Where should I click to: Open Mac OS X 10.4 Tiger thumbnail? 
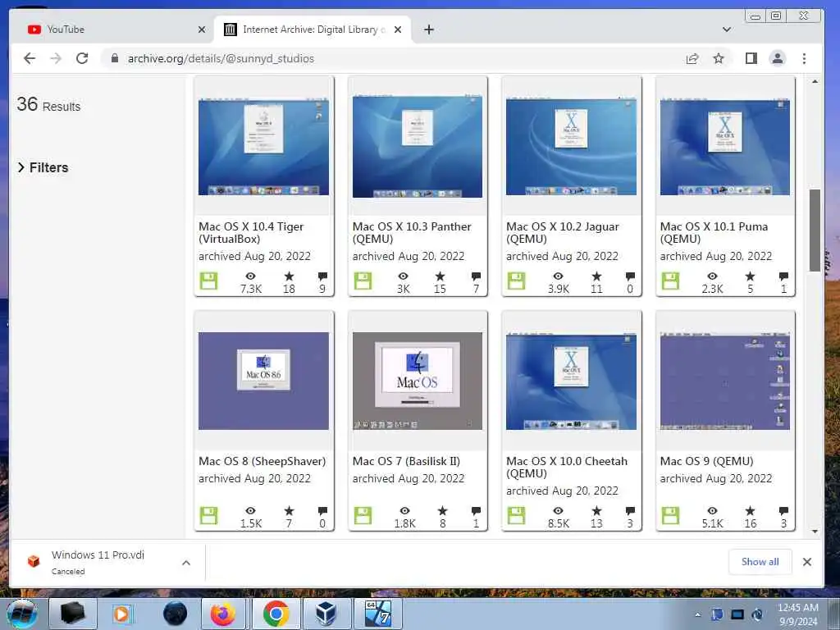coord(263,146)
